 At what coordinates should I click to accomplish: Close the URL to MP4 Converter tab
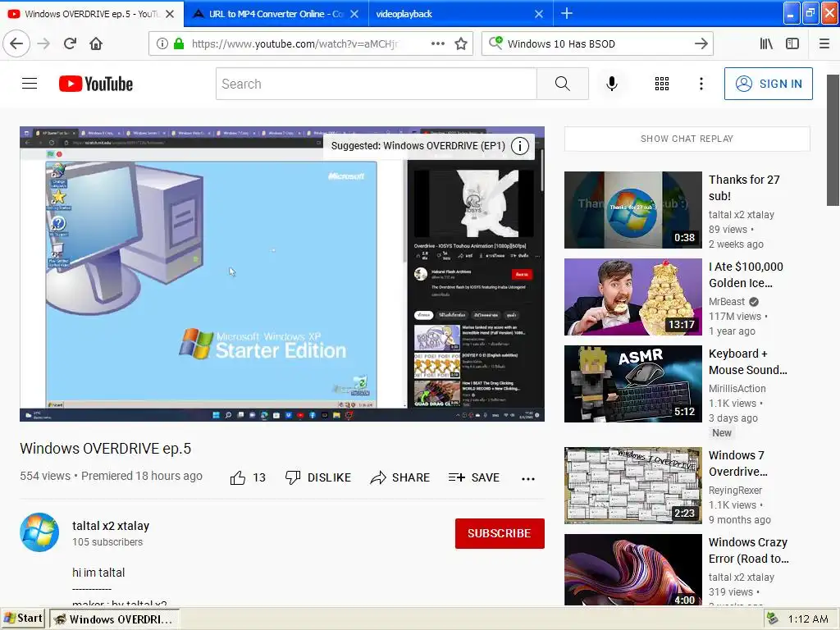point(354,14)
